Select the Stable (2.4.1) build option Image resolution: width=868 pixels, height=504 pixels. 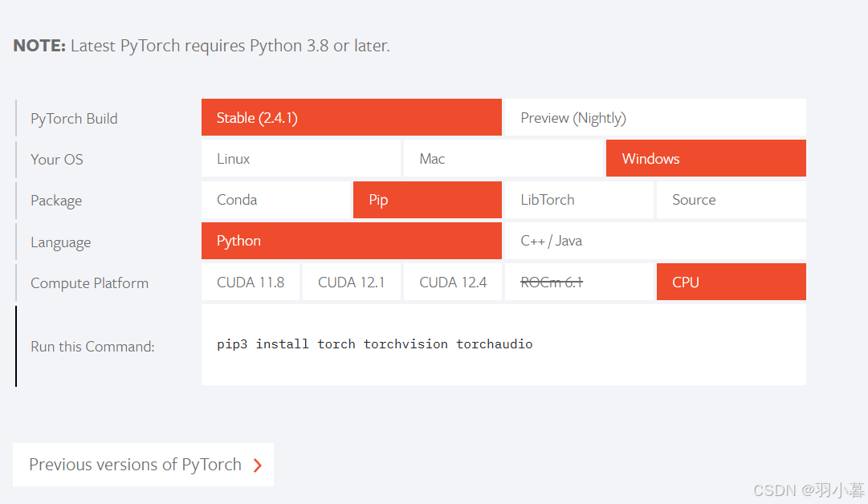point(352,117)
